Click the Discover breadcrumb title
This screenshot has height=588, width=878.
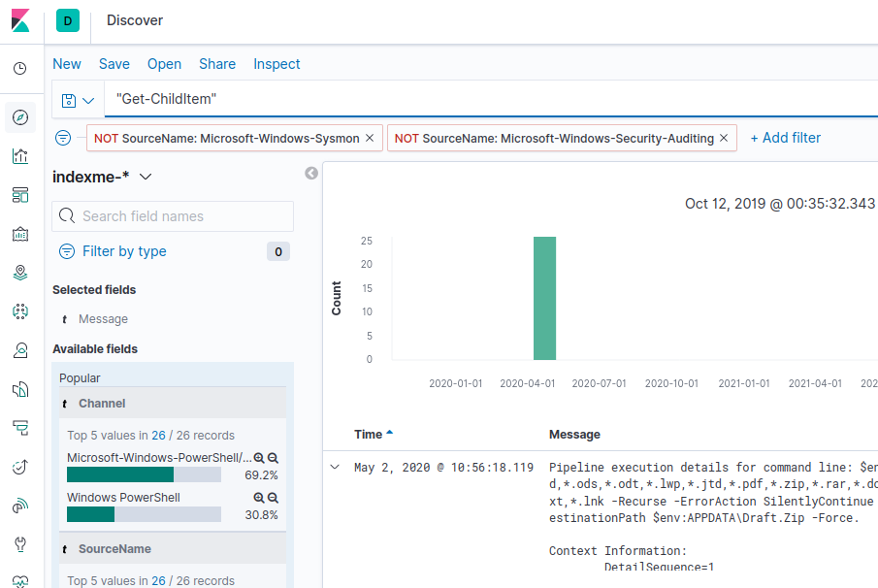135,20
